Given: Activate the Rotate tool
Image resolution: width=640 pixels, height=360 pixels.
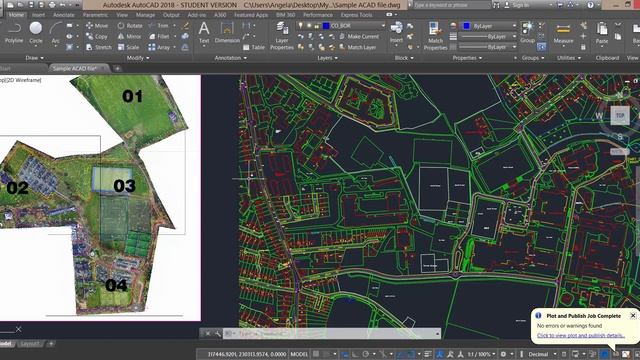Looking at the screenshot, I should coord(130,25).
